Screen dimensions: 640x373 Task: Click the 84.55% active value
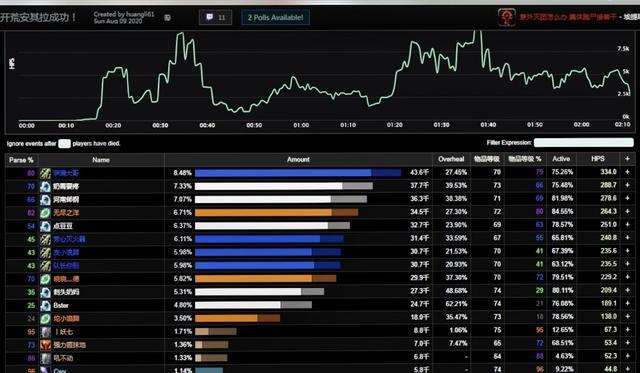562,211
